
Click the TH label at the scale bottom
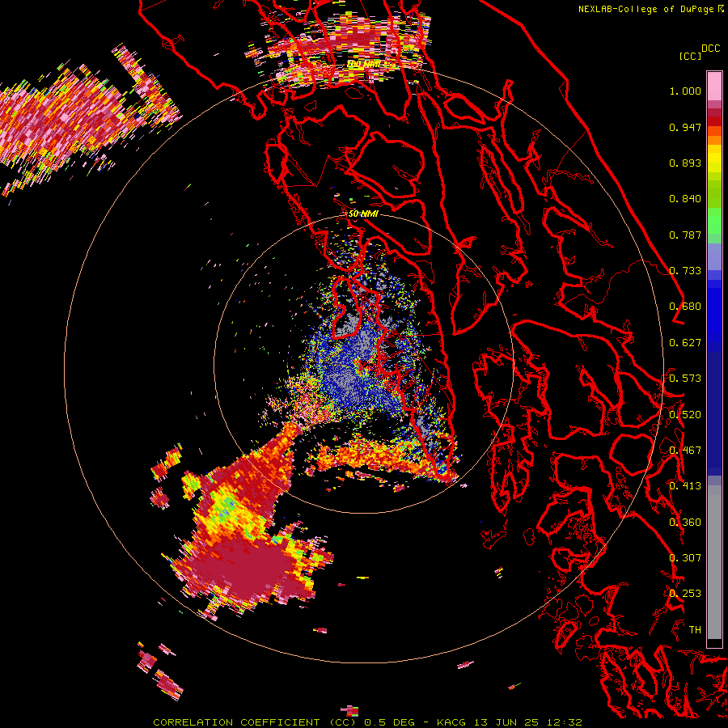coord(695,630)
